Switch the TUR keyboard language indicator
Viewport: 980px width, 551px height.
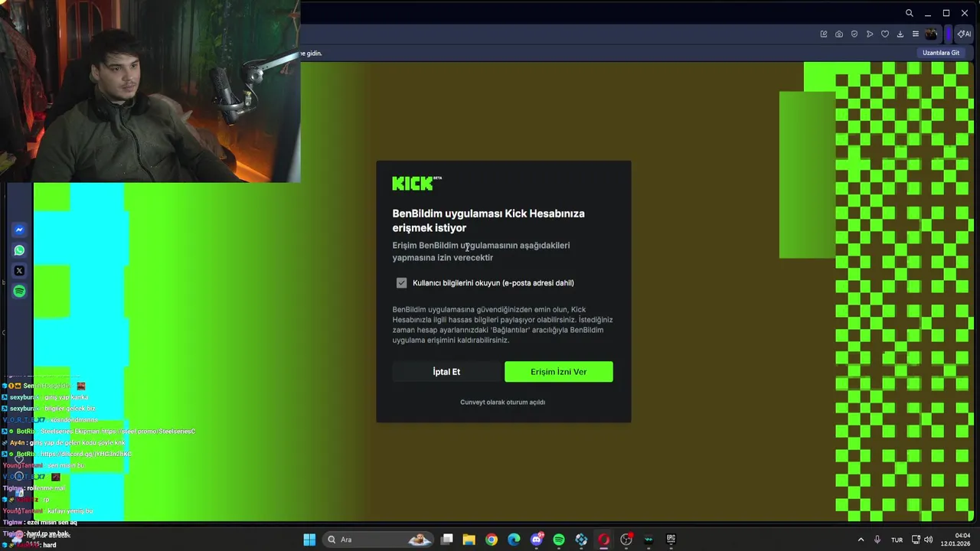coord(897,540)
